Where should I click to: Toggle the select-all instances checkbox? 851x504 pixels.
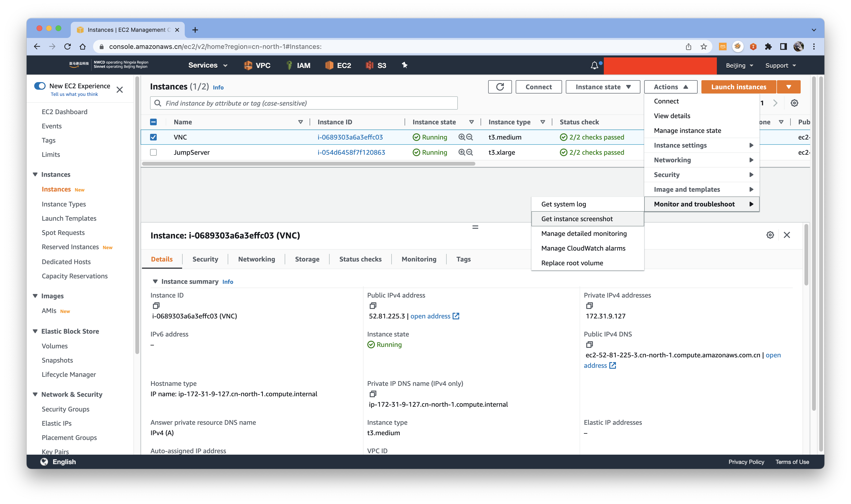(x=153, y=122)
